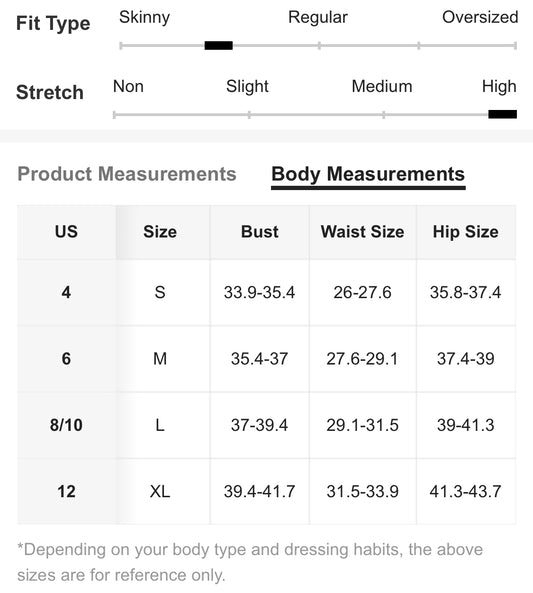
Task: Click the Waist Size column header
Action: click(x=362, y=232)
